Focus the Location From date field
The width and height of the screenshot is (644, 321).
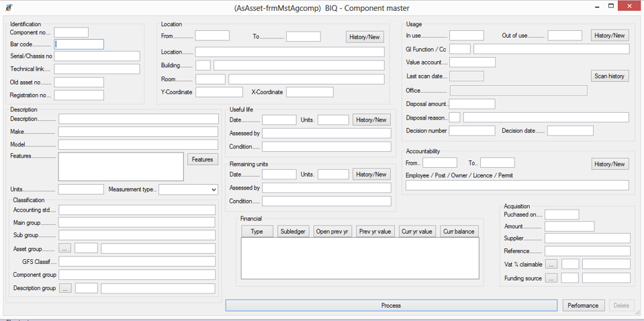pos(213,36)
